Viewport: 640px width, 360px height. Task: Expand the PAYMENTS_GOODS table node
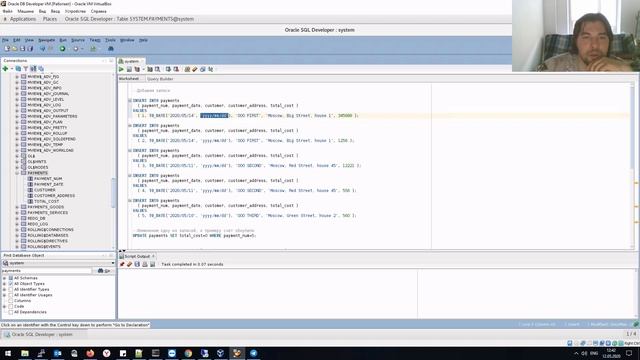point(17,207)
